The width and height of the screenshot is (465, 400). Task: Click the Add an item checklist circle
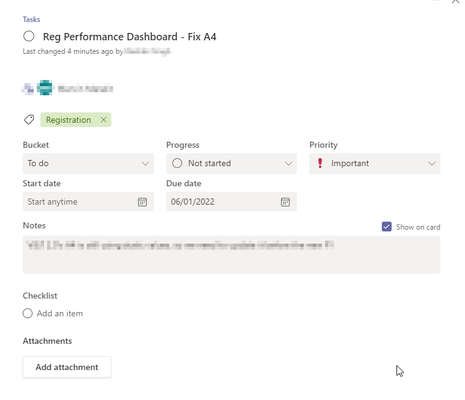28,313
